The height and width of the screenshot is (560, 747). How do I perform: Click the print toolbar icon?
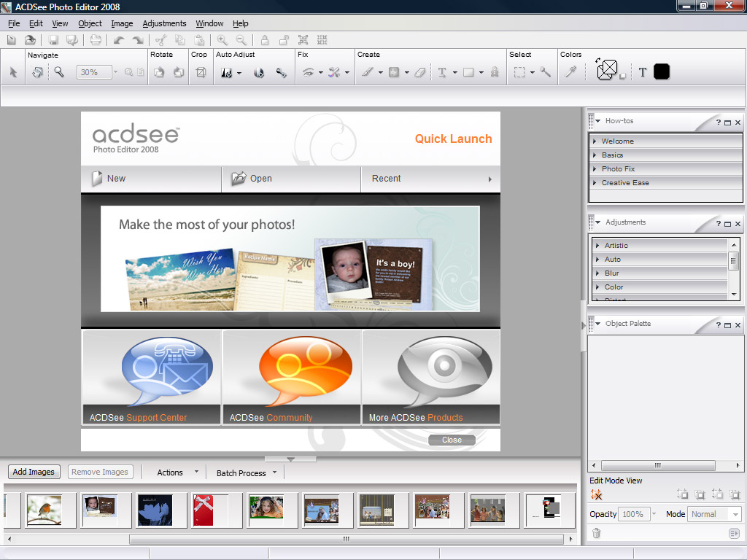coord(96,40)
